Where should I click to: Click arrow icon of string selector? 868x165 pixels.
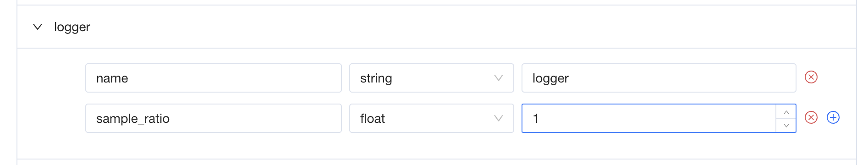pos(499,78)
